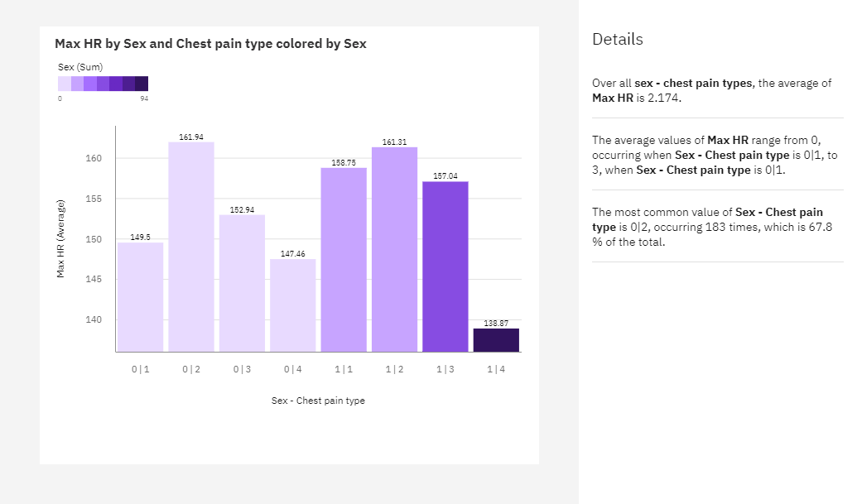This screenshot has width=857, height=504.
Task: Click the Sex - Chest pain type axis title
Action: click(x=318, y=401)
